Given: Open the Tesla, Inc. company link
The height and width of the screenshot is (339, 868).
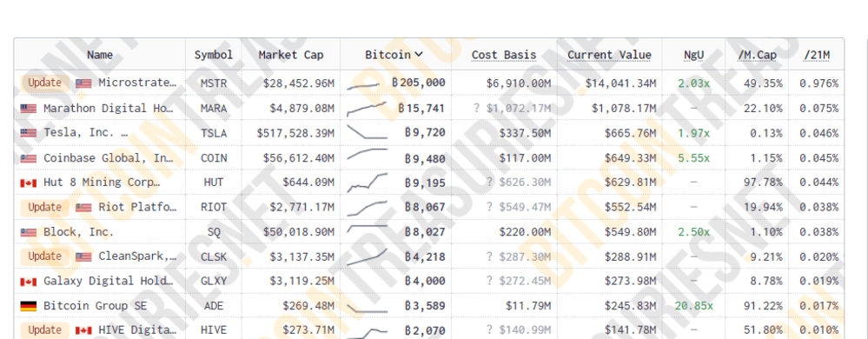Looking at the screenshot, I should click(x=86, y=133).
